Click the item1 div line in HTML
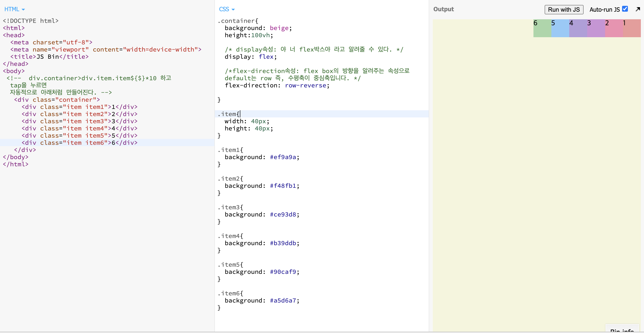This screenshot has height=333, width=644. (x=79, y=107)
